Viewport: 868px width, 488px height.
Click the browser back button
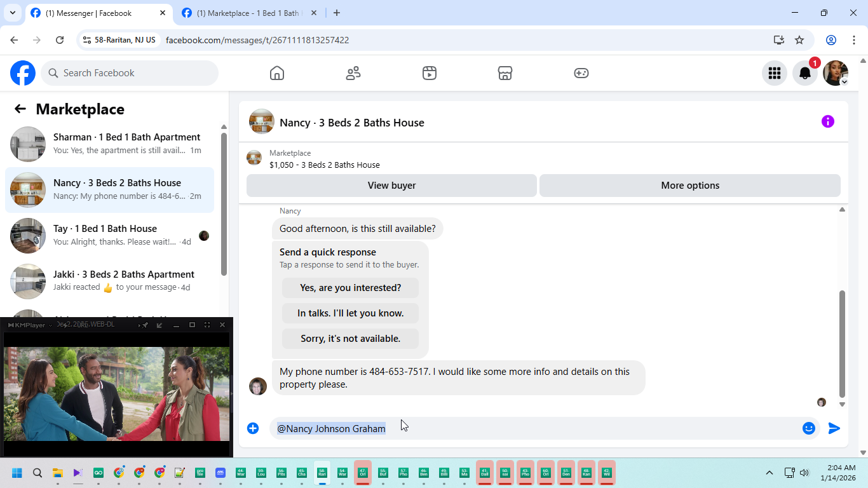click(14, 40)
